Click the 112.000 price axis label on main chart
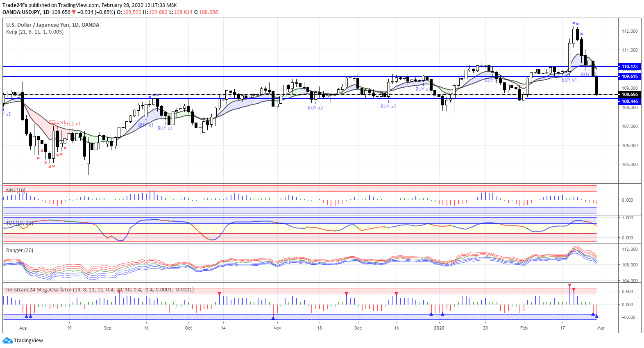Screen dimensions: 644x348 (x=630, y=31)
